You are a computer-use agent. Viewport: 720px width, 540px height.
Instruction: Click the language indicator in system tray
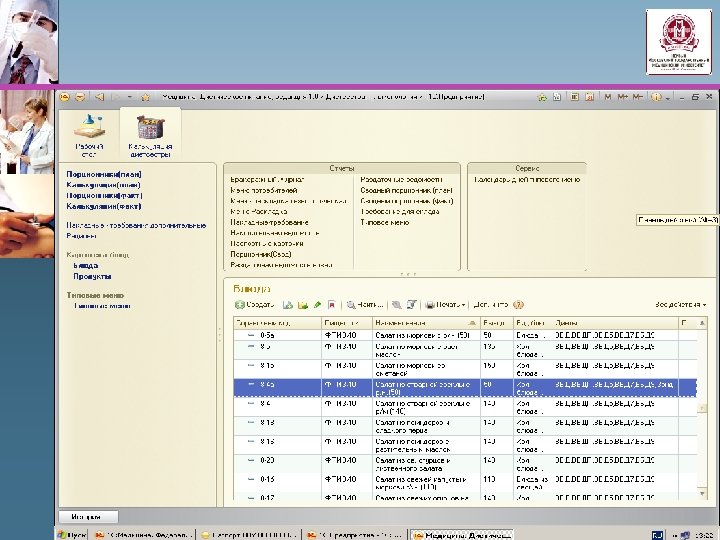[658, 535]
